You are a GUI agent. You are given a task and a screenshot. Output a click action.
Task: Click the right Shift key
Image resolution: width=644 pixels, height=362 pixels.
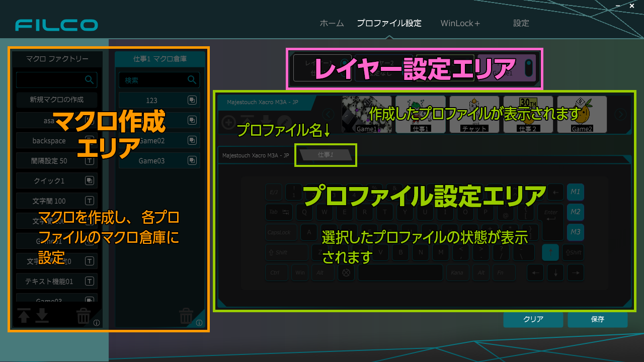[573, 252]
